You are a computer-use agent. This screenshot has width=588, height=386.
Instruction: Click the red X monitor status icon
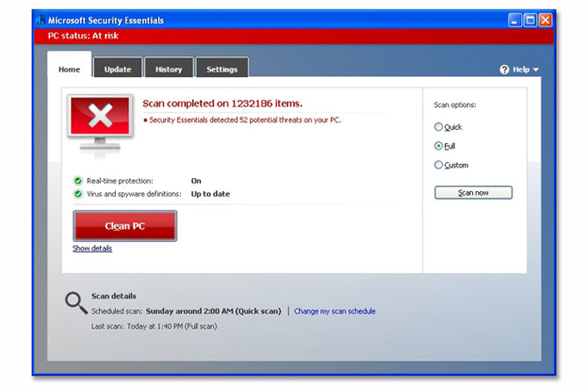(x=100, y=123)
